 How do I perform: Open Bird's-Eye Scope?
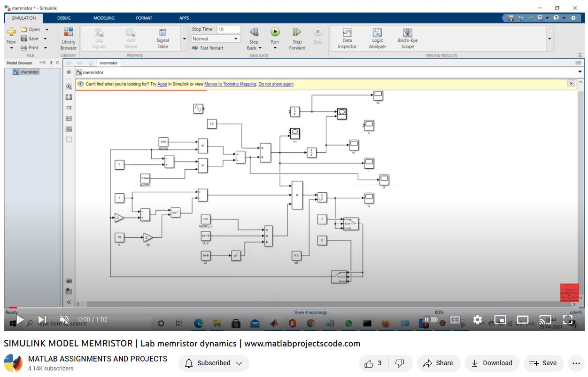click(407, 38)
